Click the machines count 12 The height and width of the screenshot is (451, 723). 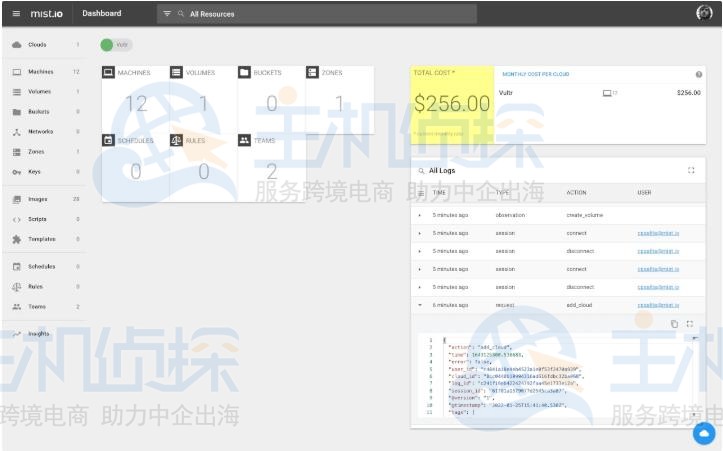tap(136, 104)
